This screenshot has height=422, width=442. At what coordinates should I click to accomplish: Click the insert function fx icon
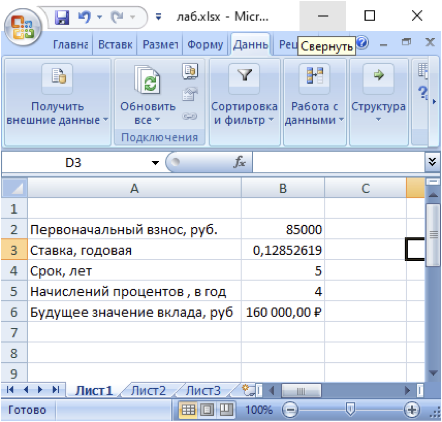[x=239, y=162]
